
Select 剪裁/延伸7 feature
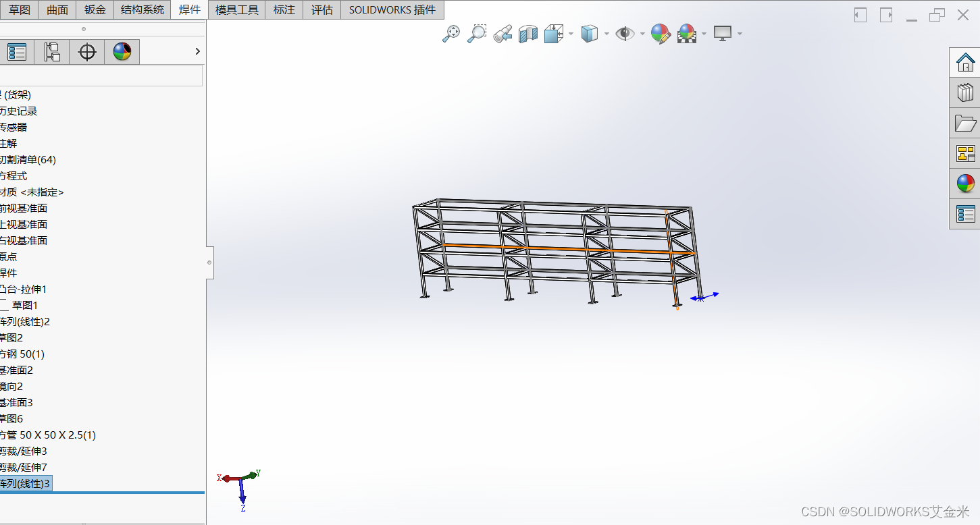click(24, 468)
